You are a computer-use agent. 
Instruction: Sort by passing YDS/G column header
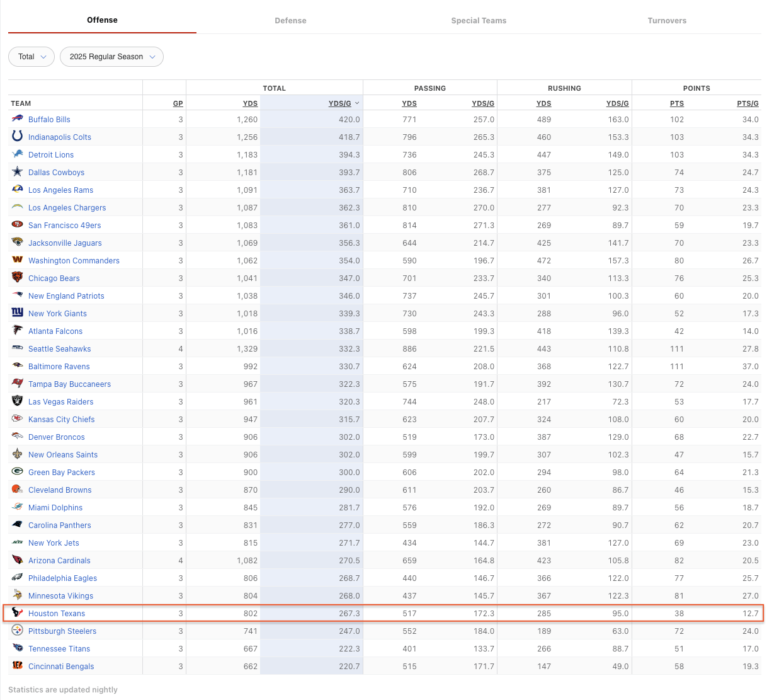483,103
